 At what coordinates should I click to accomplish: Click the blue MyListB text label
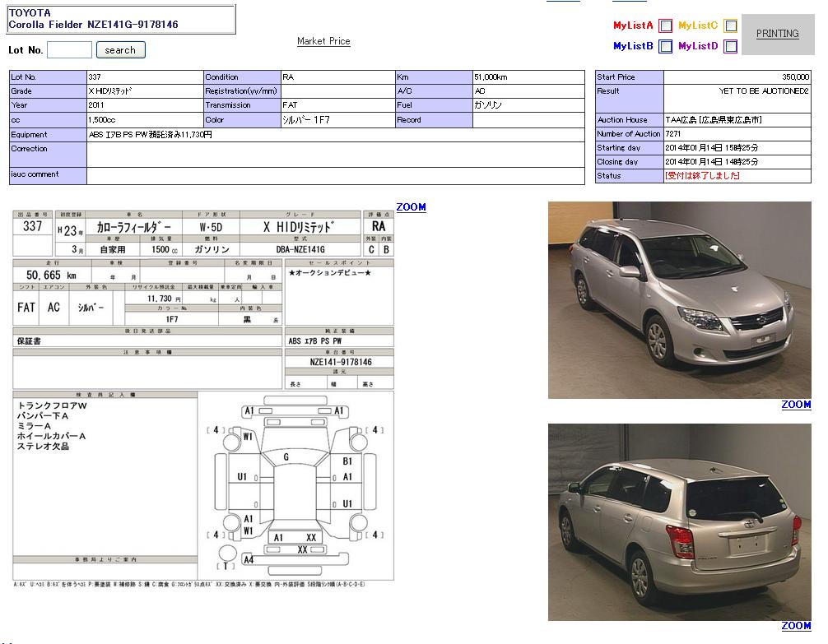tap(633, 47)
